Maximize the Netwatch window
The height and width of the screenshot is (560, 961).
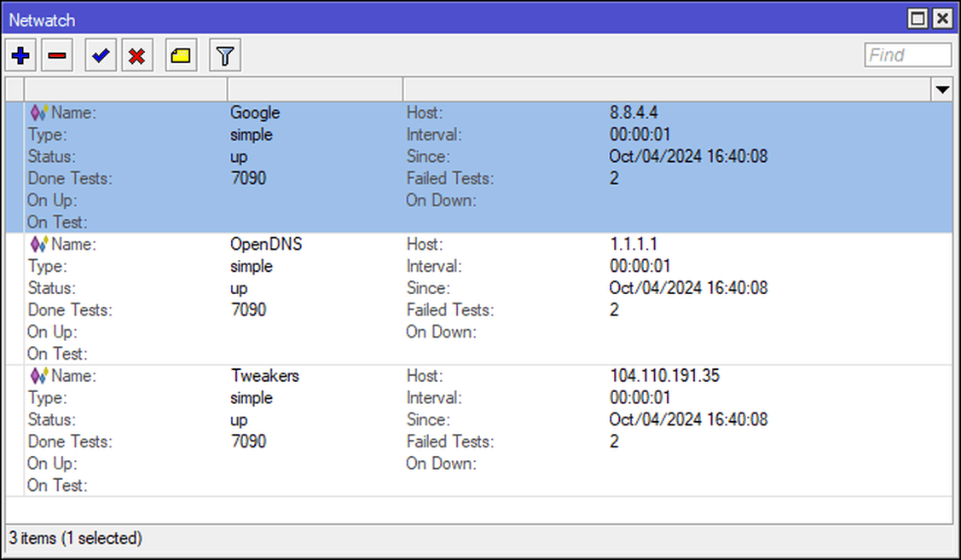tap(918, 19)
